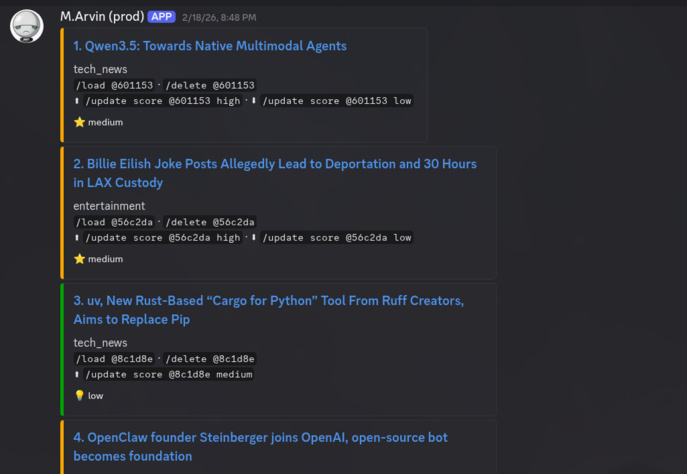Click the /delete @8c1d8e command
The width and height of the screenshot is (687, 474).
pos(210,359)
